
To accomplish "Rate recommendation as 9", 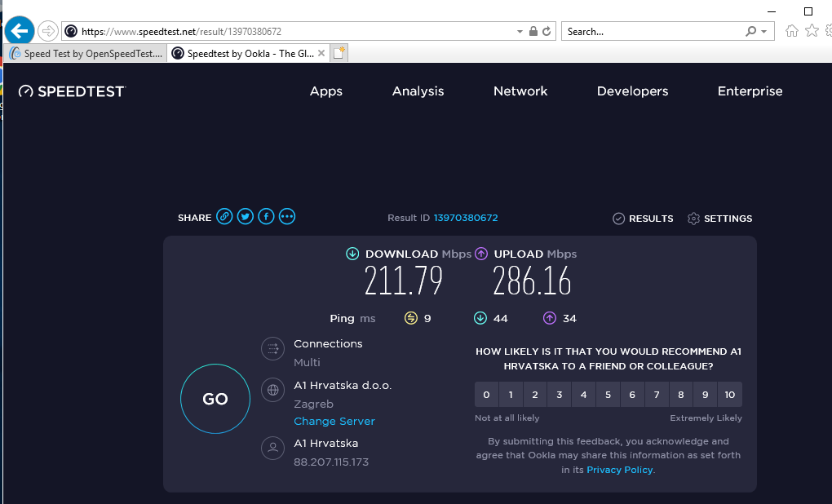I will point(706,394).
